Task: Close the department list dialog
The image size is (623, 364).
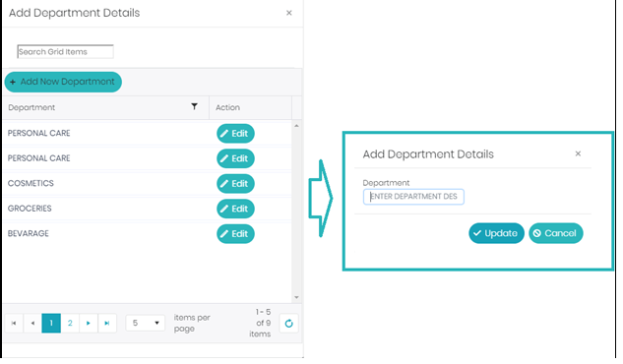Action: tap(288, 13)
